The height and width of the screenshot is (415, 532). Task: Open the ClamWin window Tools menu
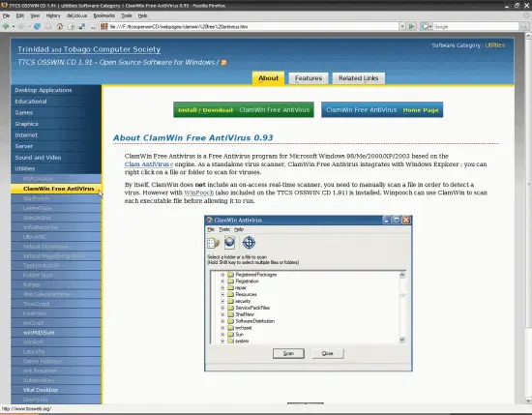tap(224, 229)
